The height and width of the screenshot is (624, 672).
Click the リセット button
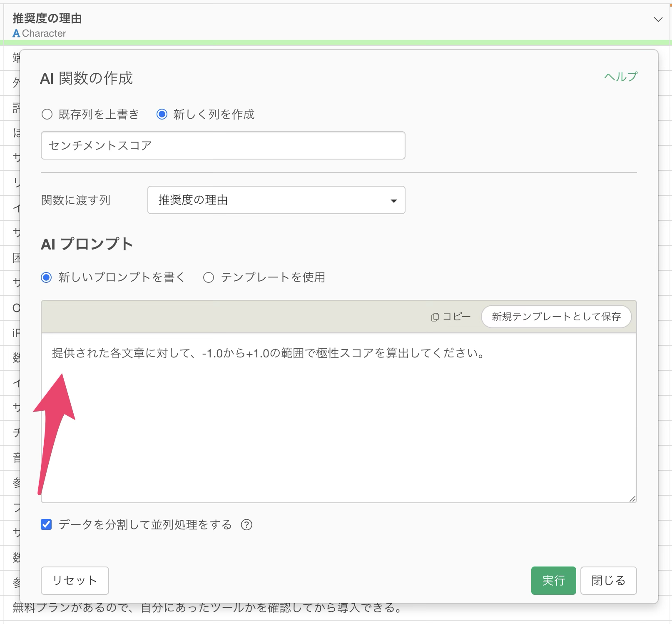click(x=74, y=581)
